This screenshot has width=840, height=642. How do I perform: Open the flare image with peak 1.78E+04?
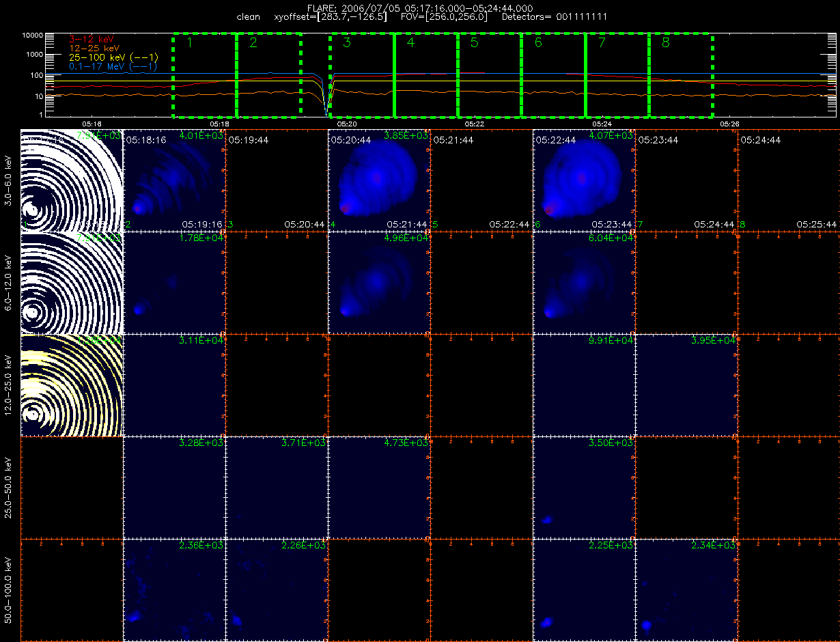(174, 283)
